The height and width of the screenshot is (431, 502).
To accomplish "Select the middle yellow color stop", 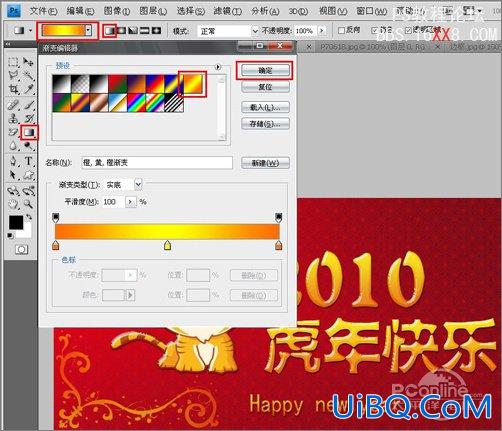I will (x=167, y=245).
